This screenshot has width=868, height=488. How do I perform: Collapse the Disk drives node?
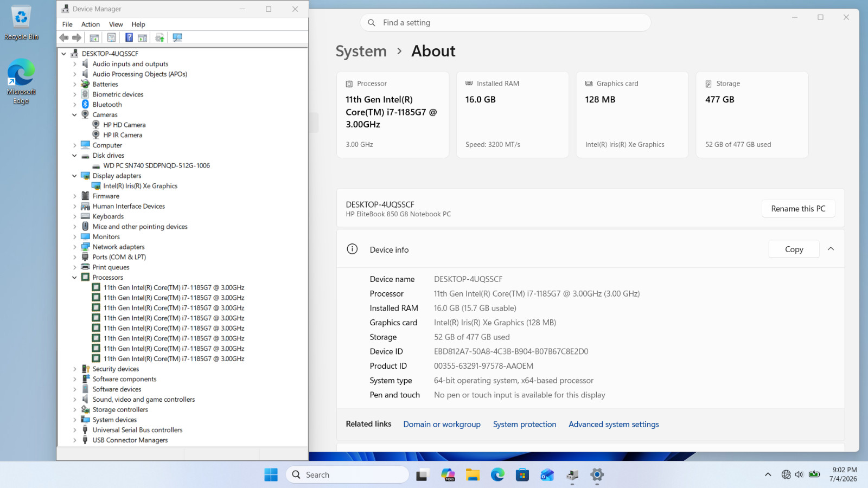75,156
